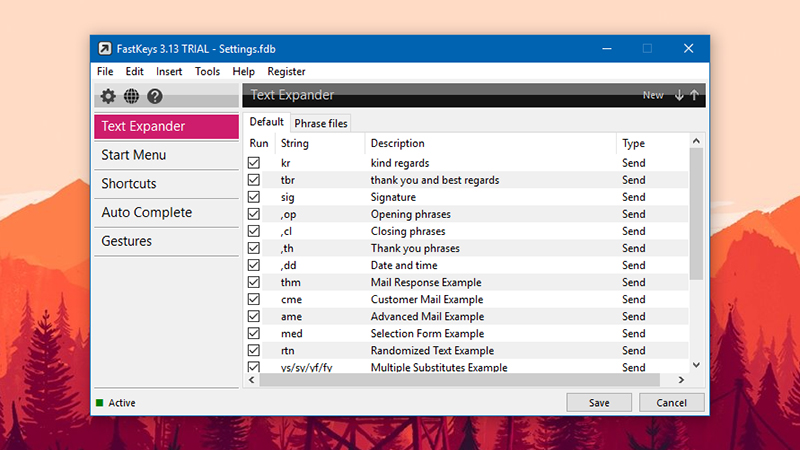Toggle Run checkbox for sig
800x450 pixels.
pos(254,197)
